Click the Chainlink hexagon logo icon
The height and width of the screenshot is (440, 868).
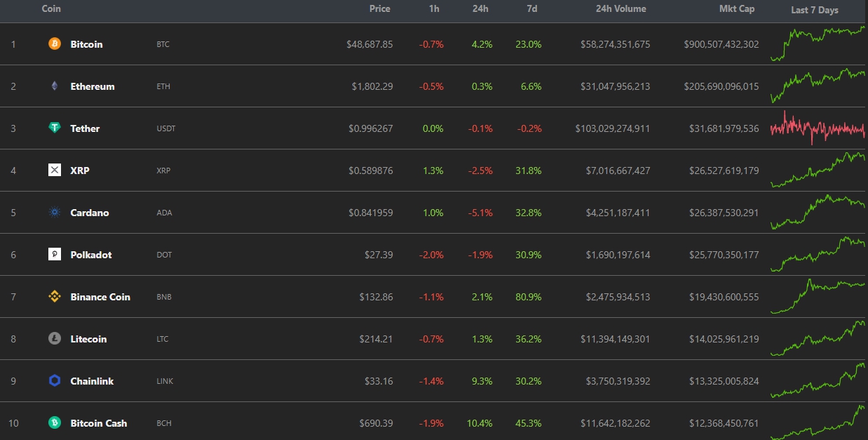(x=55, y=381)
